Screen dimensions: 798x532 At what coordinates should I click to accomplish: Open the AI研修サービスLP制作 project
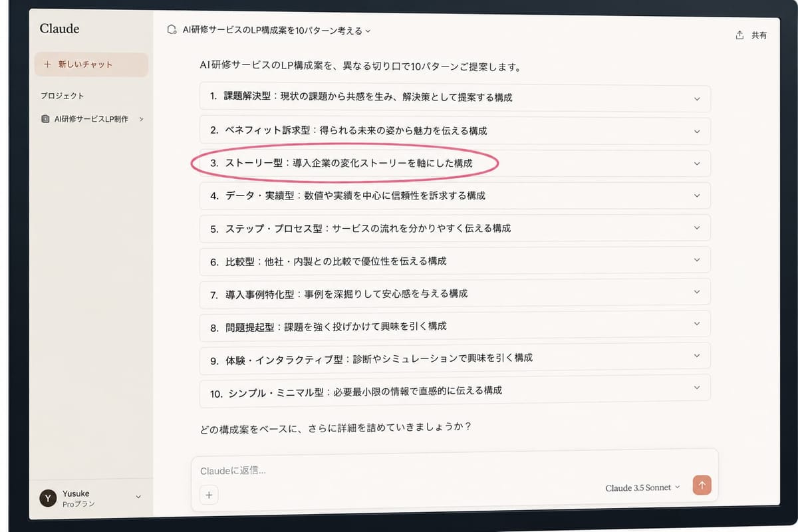coord(92,119)
